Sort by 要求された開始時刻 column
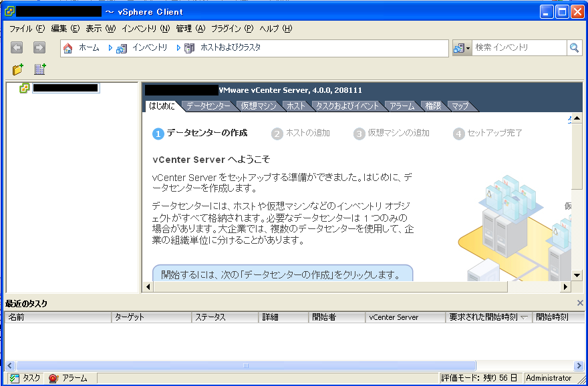The height and width of the screenshot is (386, 588). pos(488,317)
